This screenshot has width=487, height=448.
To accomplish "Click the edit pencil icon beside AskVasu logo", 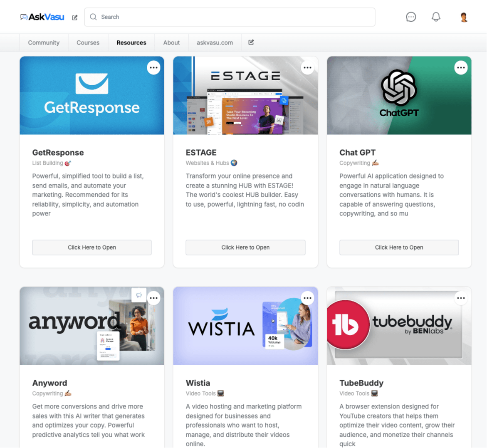I will (x=75, y=17).
